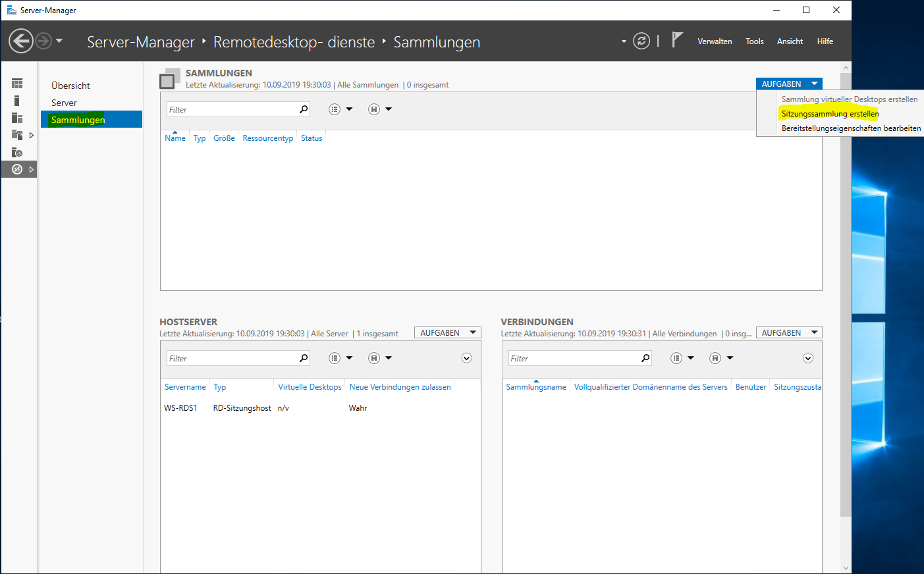Click search magnifier in Verbindungen filter
This screenshot has height=574, width=924.
(x=645, y=358)
